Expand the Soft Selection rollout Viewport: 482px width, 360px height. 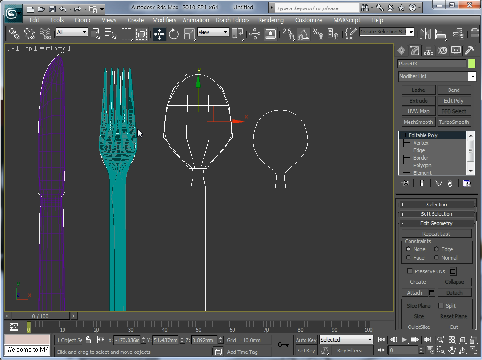[x=436, y=214]
